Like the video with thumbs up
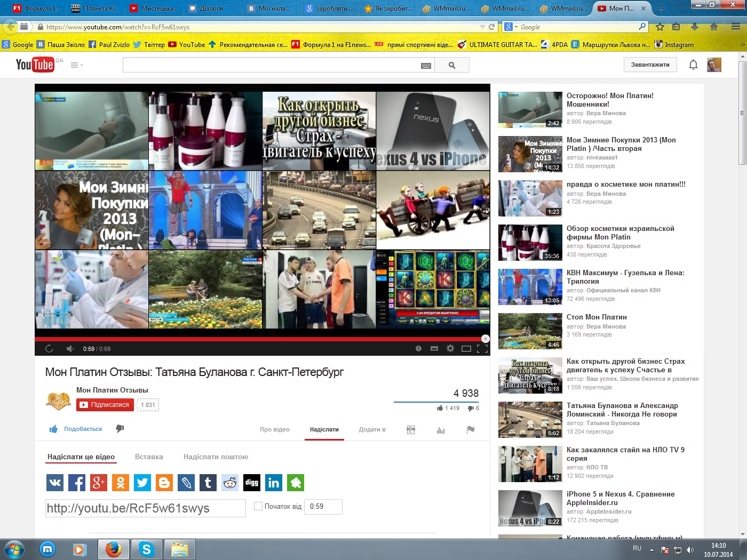 [x=53, y=429]
